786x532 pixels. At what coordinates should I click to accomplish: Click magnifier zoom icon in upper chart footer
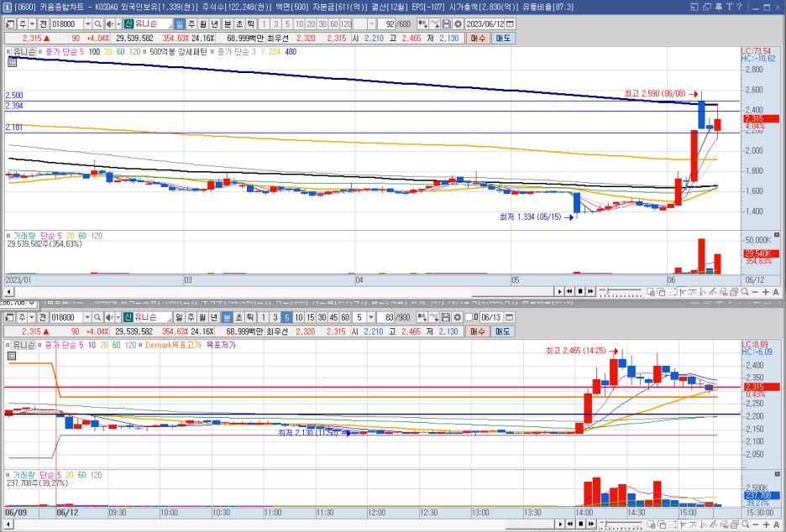pyautogui.click(x=744, y=291)
